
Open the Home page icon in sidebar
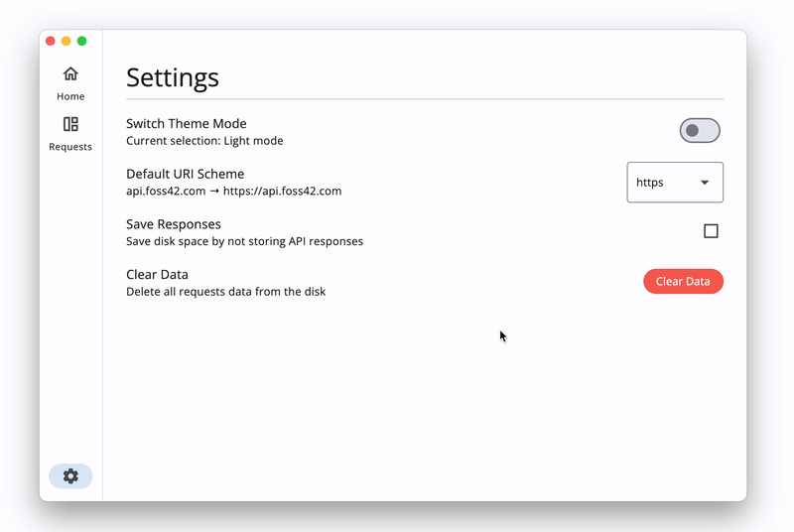point(70,74)
